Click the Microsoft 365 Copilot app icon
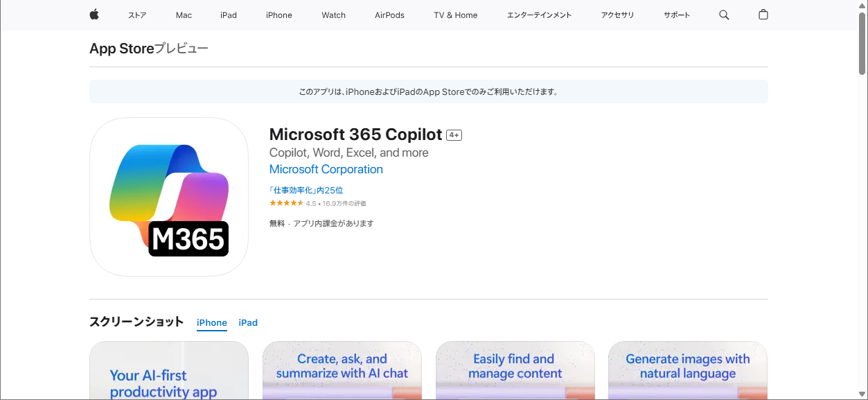The width and height of the screenshot is (868, 400). (169, 197)
